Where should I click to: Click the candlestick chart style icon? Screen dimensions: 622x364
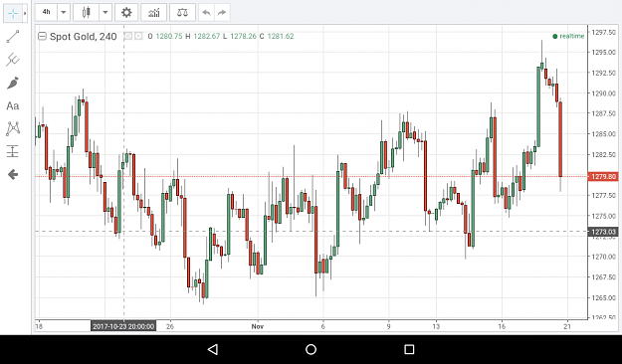[86, 12]
